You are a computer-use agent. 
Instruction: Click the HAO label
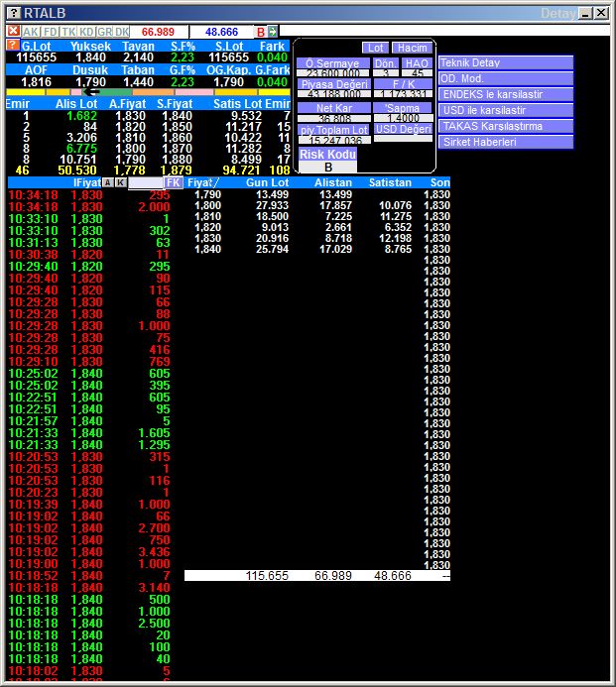coord(417,63)
